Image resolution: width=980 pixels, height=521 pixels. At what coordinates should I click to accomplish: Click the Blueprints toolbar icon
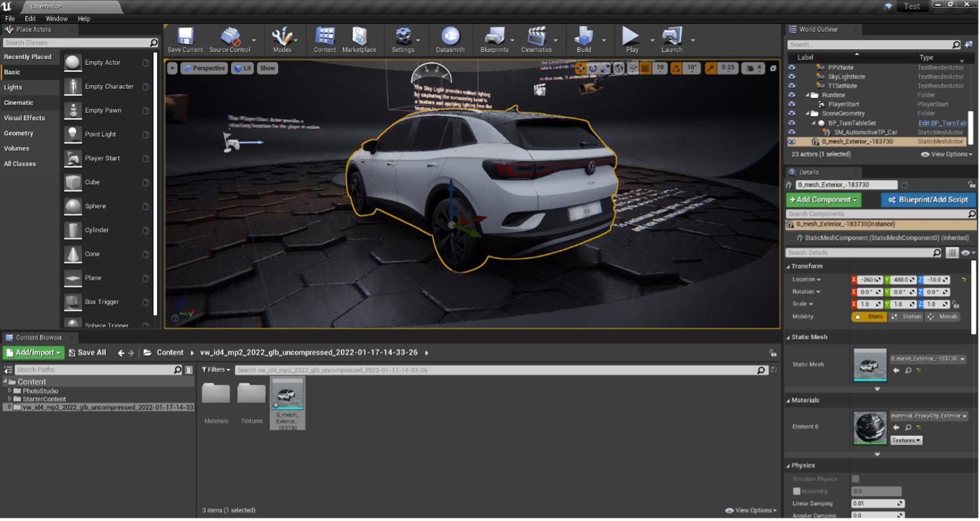(495, 36)
